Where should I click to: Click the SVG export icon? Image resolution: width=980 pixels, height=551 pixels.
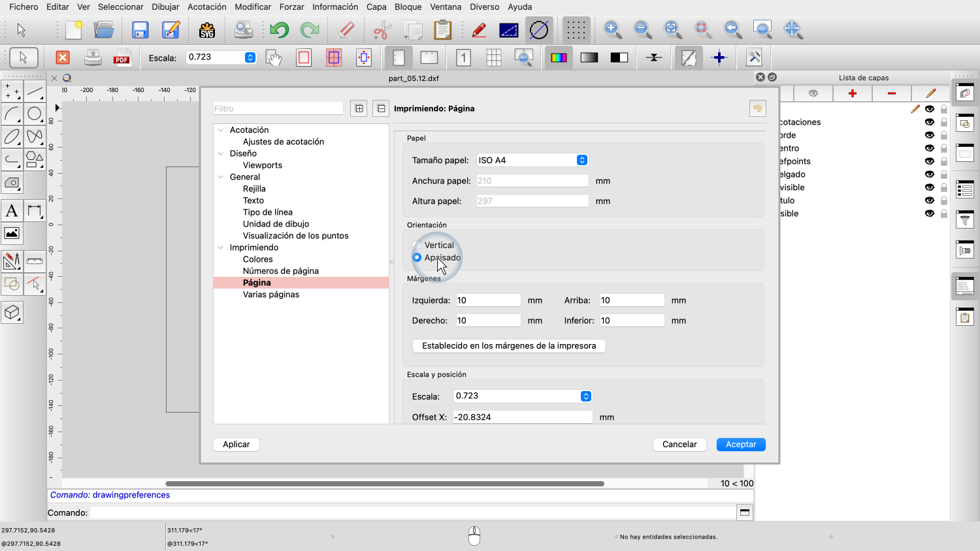click(207, 30)
